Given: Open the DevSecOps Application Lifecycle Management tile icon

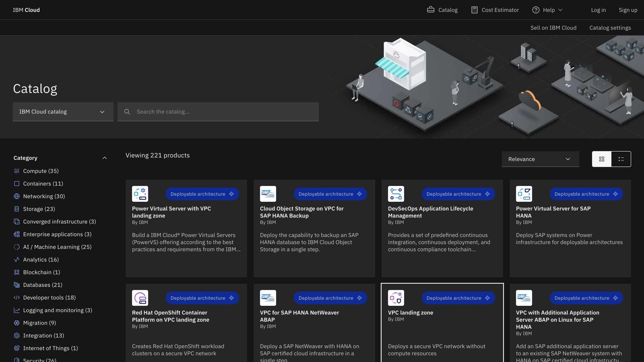Looking at the screenshot, I should click(x=396, y=194).
